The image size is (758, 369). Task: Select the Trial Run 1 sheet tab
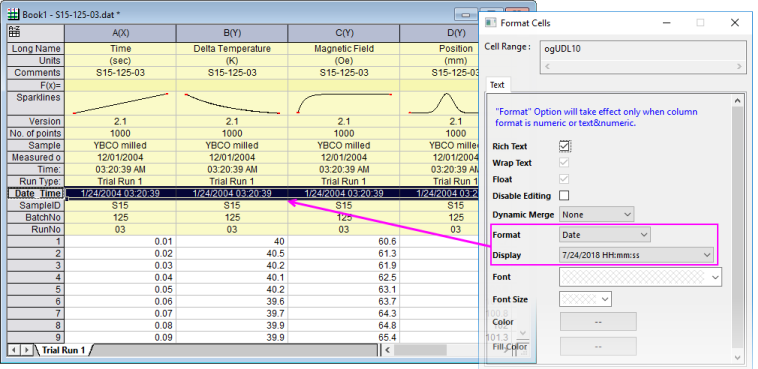click(63, 350)
